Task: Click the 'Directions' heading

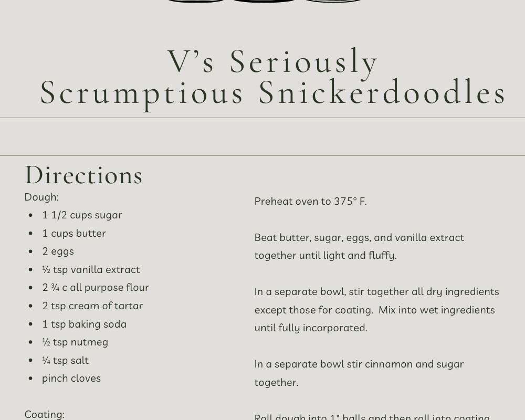Action: [83, 175]
